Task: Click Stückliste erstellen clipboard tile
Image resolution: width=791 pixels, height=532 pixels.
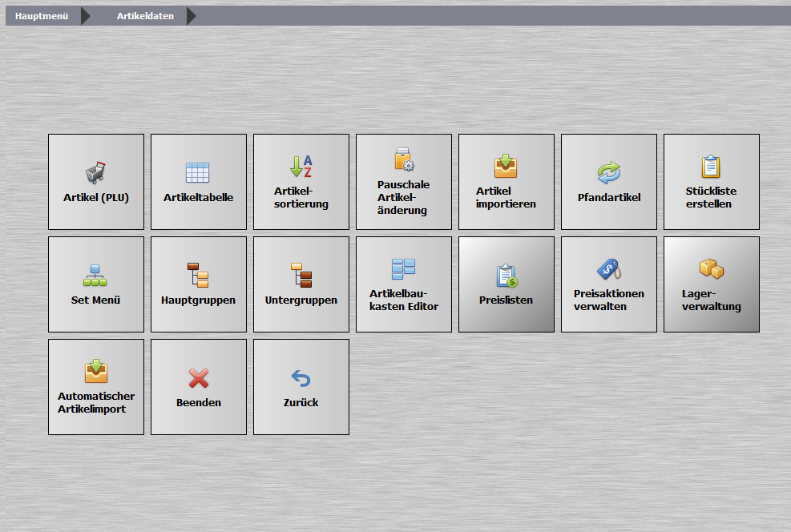Action: tap(712, 182)
